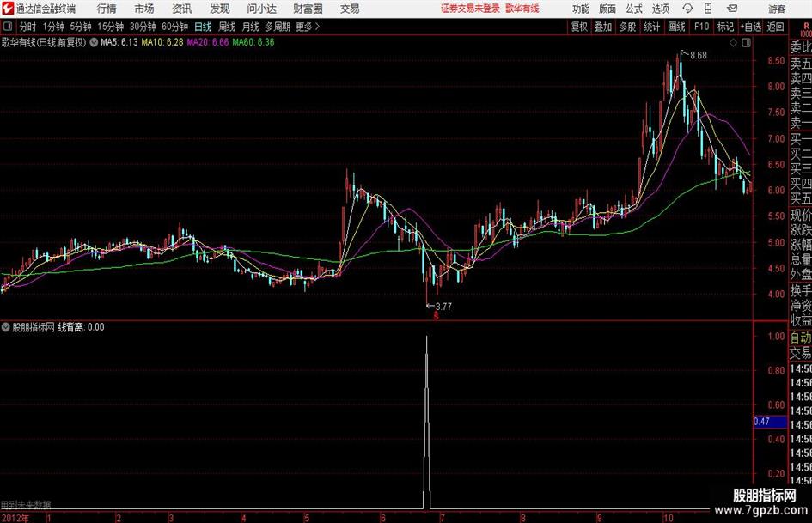This screenshot has height=523, width=812.
Task: Click the 画线 drawing toolbar button
Action: coord(676,27)
